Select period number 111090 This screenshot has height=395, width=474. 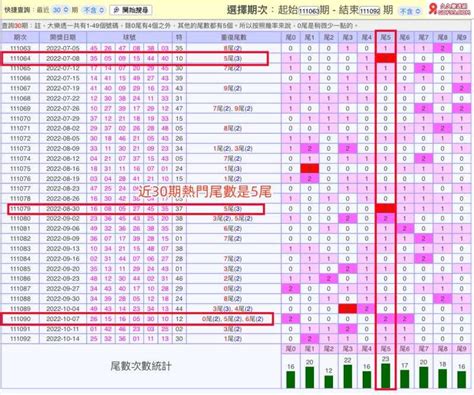click(20, 319)
